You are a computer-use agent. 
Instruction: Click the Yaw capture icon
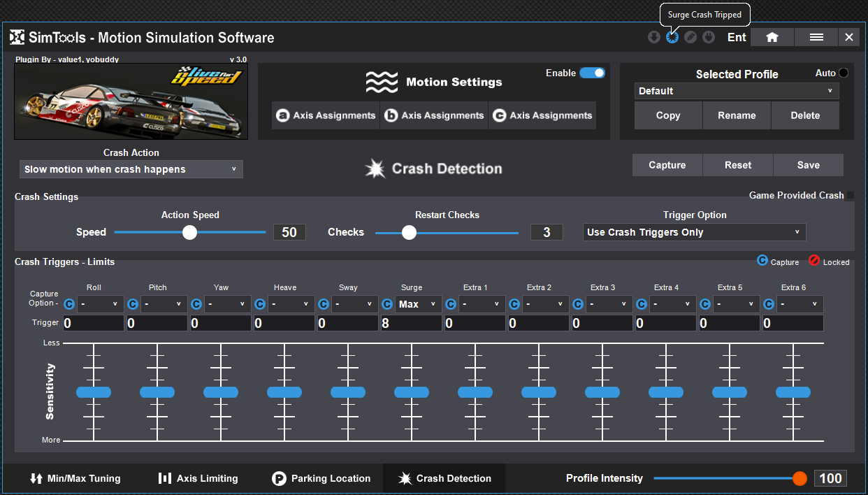point(196,304)
